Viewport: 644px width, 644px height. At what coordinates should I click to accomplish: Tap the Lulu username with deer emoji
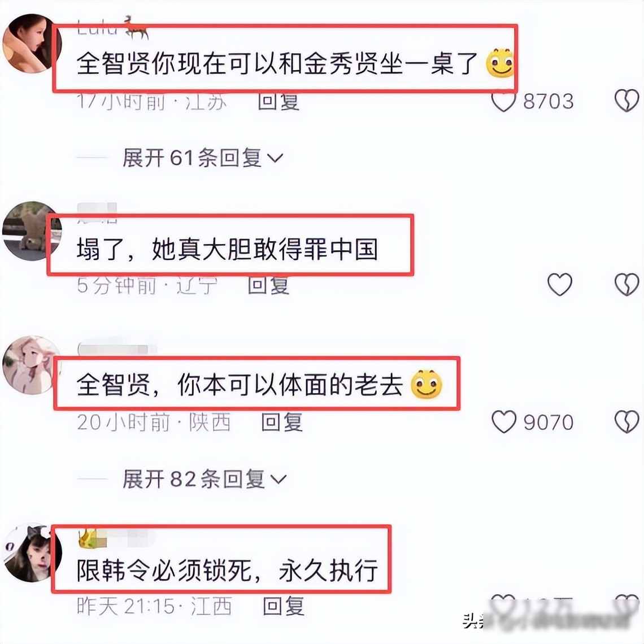[x=112, y=28]
